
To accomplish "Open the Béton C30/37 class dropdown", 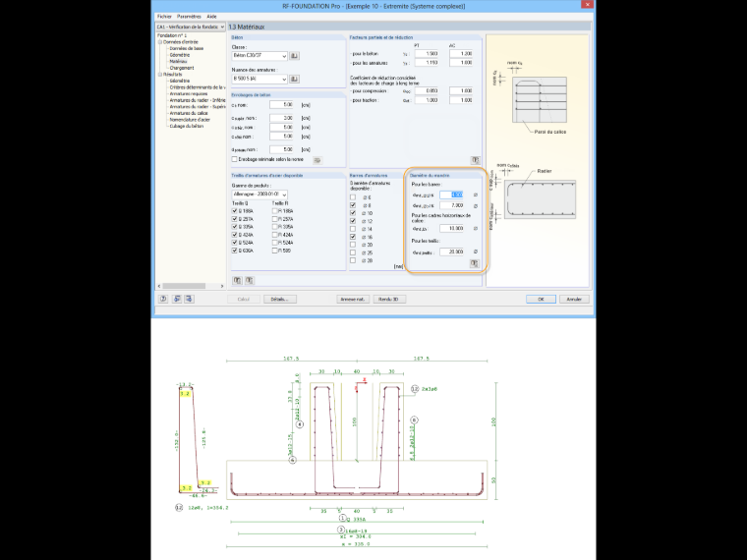I will click(x=259, y=56).
